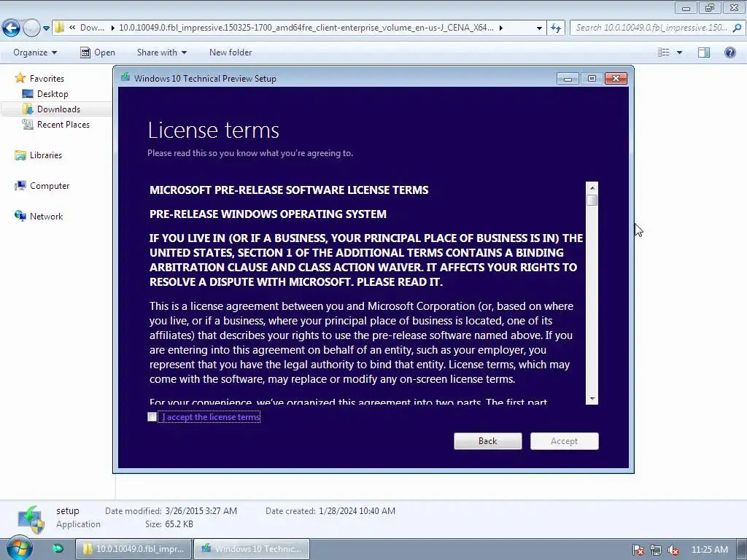747x560 pixels.
Task: Click the muted volume tray icon
Action: (673, 550)
